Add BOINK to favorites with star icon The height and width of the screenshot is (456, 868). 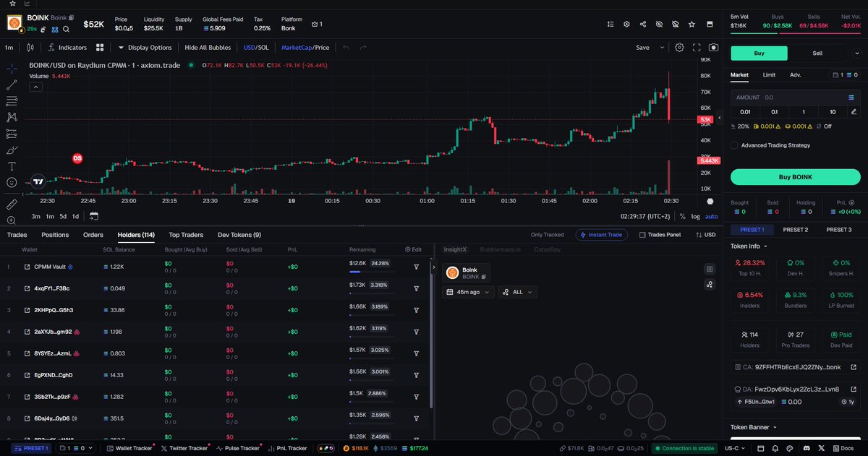(692, 24)
